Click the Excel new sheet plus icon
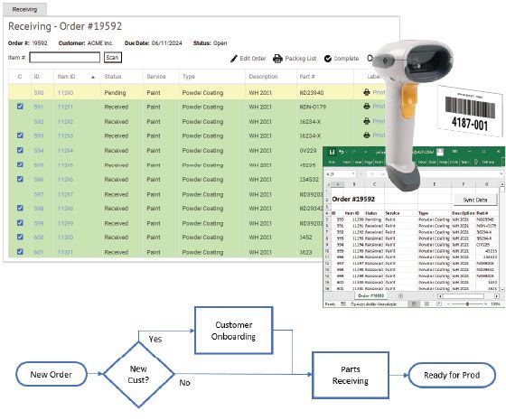 (400, 296)
